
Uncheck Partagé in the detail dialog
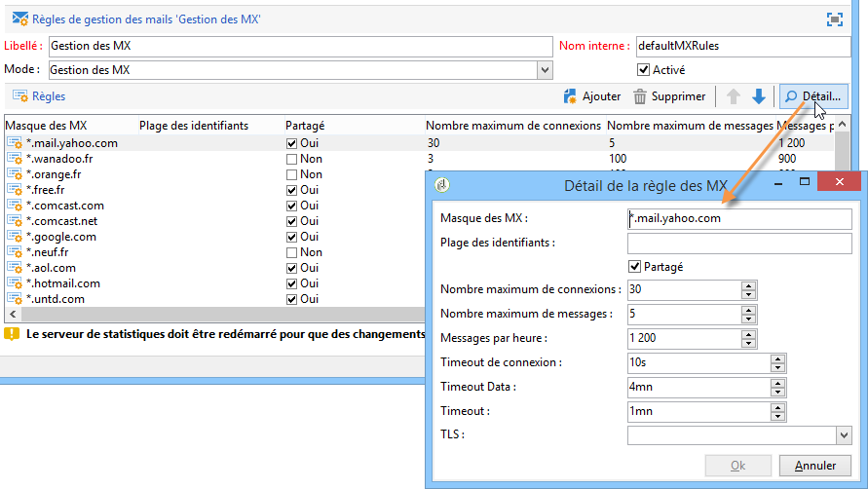(634, 267)
